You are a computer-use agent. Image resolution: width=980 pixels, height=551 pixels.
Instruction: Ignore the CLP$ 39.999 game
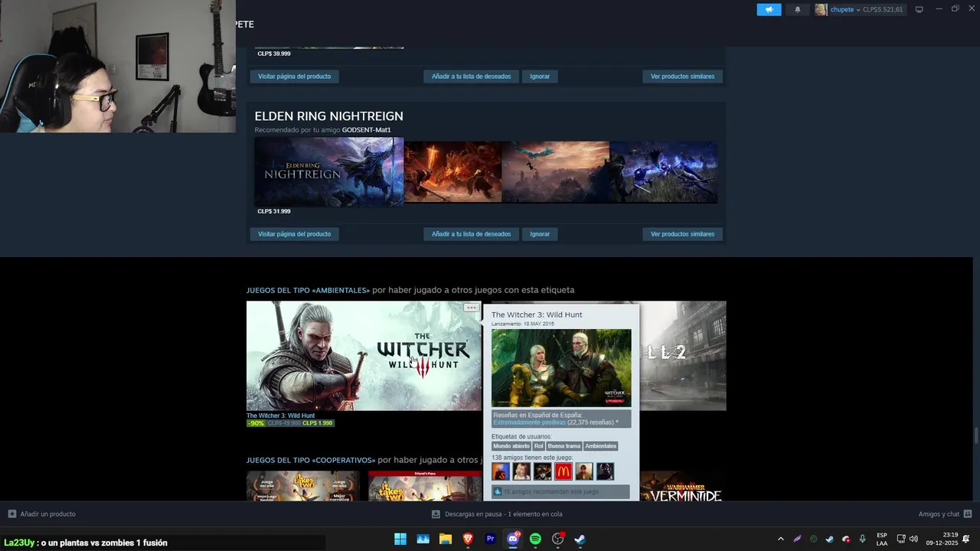pos(540,77)
